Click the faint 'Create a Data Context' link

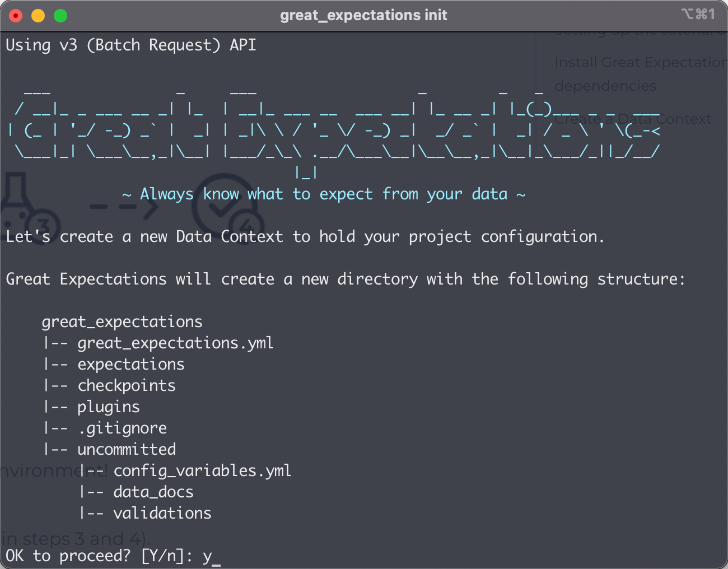click(x=633, y=119)
